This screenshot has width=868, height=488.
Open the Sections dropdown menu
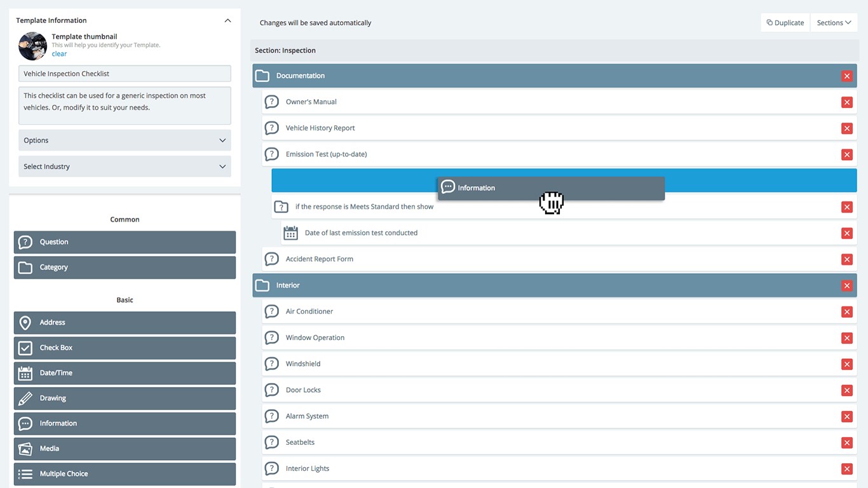click(x=834, y=23)
